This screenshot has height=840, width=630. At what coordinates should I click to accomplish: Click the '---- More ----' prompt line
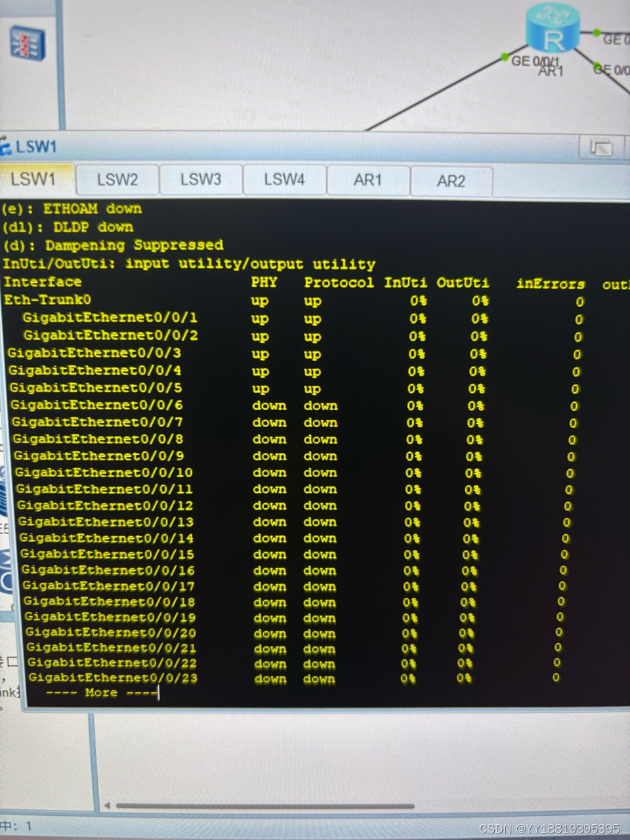tap(102, 692)
